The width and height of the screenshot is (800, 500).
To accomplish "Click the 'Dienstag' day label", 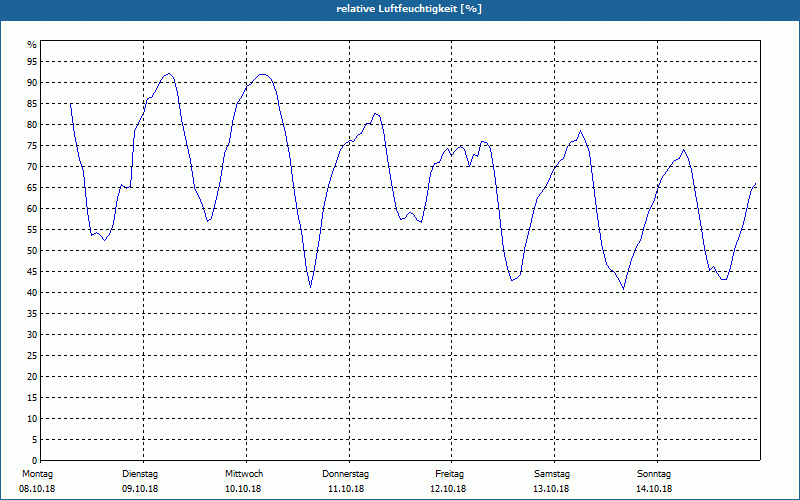I will [140, 474].
